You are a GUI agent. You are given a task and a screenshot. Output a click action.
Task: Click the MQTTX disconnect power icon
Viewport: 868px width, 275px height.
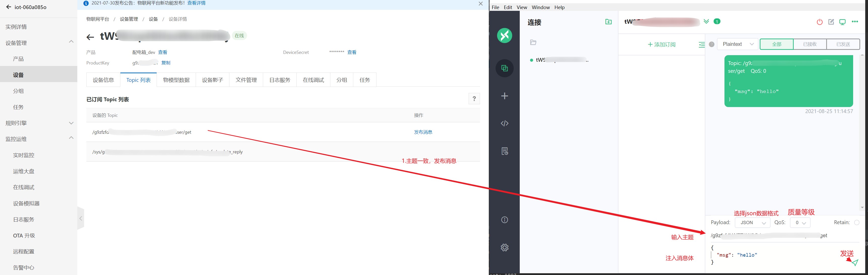point(819,22)
